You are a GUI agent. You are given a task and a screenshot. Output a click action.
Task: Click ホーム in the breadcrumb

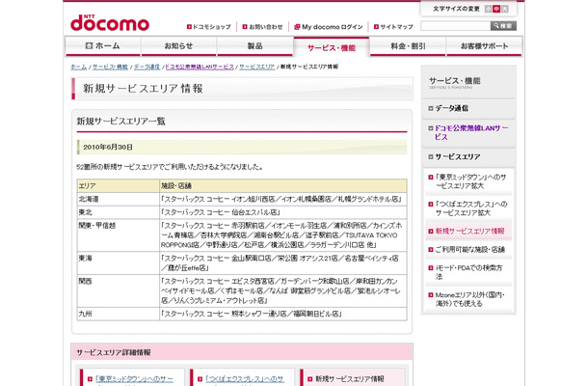pyautogui.click(x=79, y=67)
